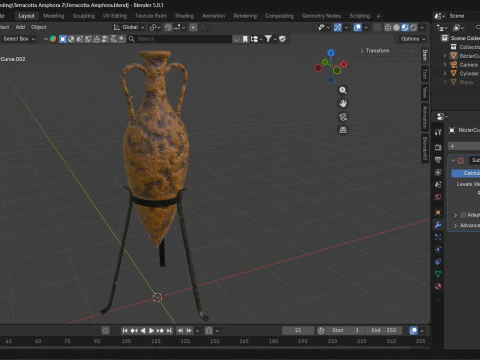Click the bookmark icon beside search field

pos(245,39)
